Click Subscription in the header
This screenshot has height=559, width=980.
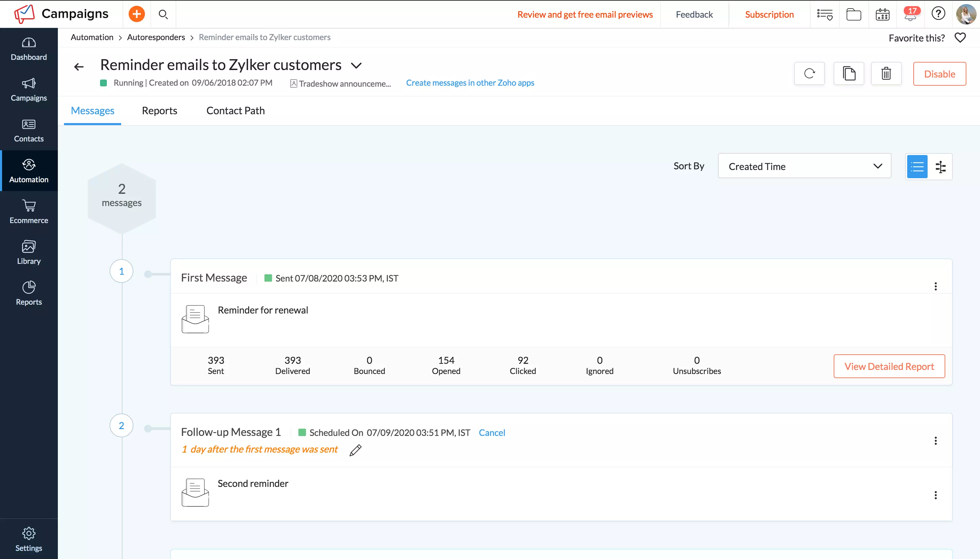click(769, 14)
